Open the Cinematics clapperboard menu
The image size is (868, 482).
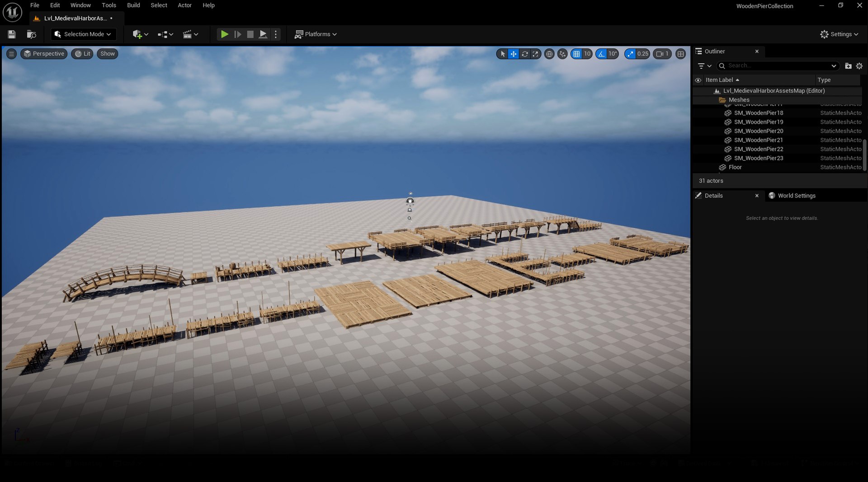pyautogui.click(x=190, y=34)
